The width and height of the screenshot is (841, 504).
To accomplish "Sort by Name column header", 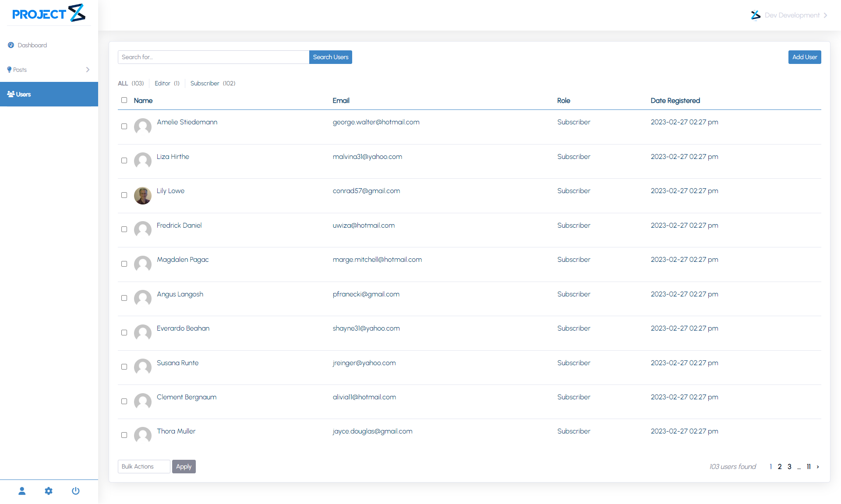I will (x=143, y=100).
